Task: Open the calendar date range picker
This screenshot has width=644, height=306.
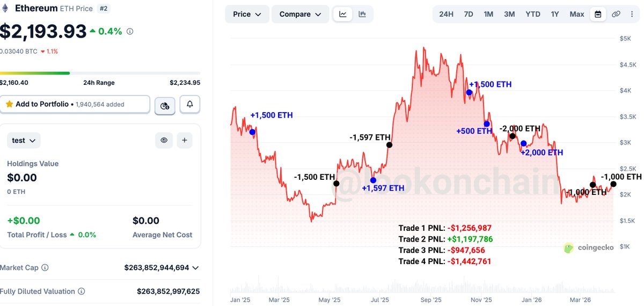Action: tap(598, 14)
